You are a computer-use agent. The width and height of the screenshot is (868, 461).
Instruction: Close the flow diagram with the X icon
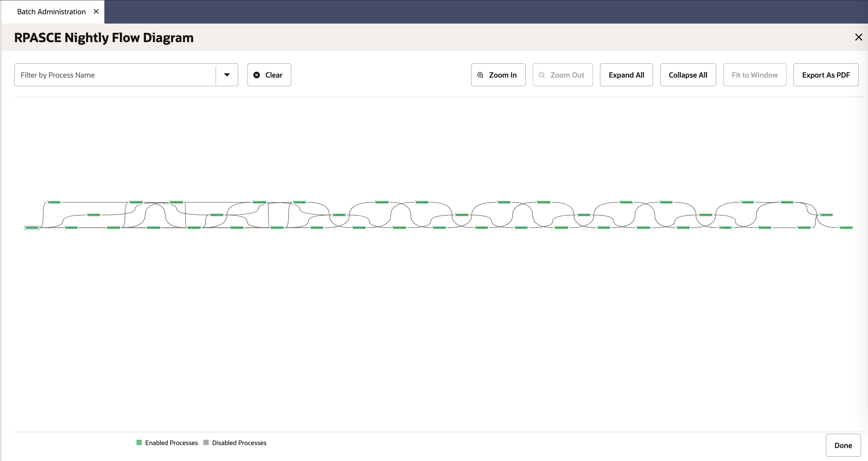click(x=858, y=37)
